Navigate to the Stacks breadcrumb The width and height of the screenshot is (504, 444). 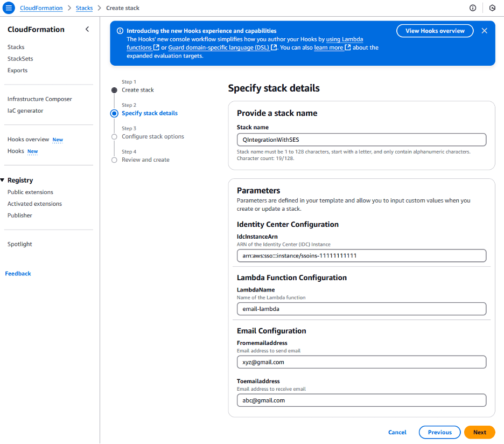click(x=84, y=8)
